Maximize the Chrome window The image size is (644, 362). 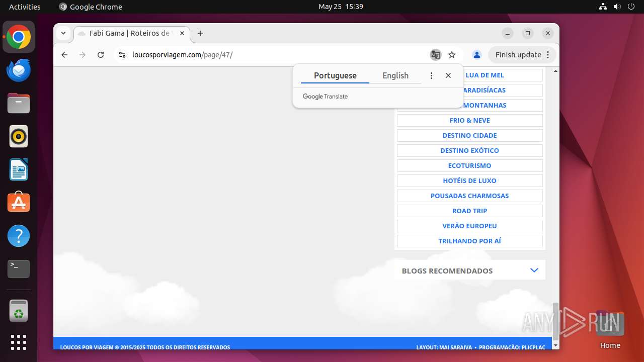pyautogui.click(x=528, y=33)
